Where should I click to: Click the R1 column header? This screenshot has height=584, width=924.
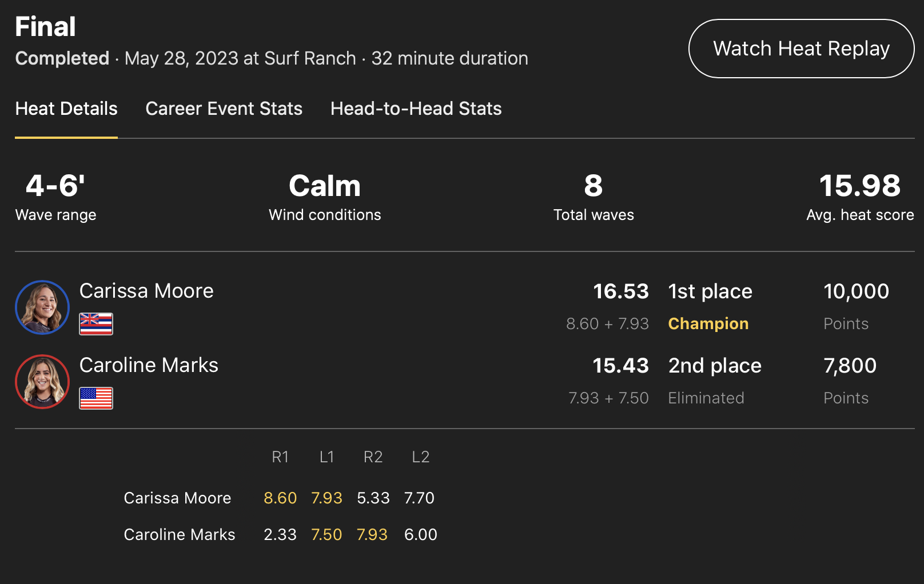click(x=280, y=457)
